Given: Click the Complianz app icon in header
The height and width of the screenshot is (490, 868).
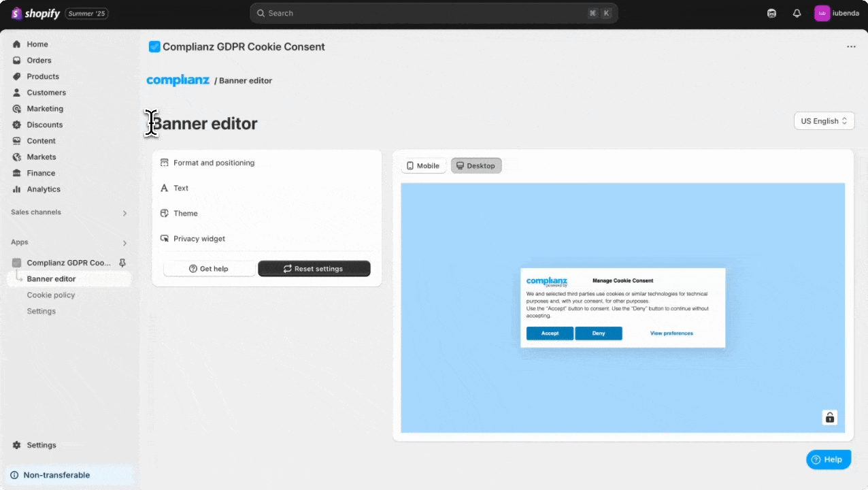Looking at the screenshot, I should pyautogui.click(x=154, y=47).
